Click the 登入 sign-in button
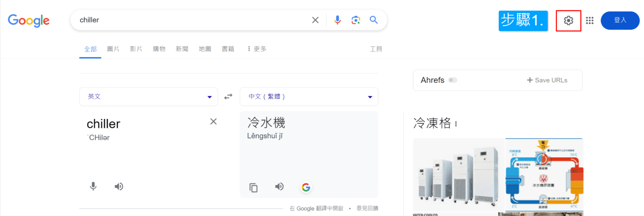Screen dimensions: 644x216 click(x=620, y=20)
